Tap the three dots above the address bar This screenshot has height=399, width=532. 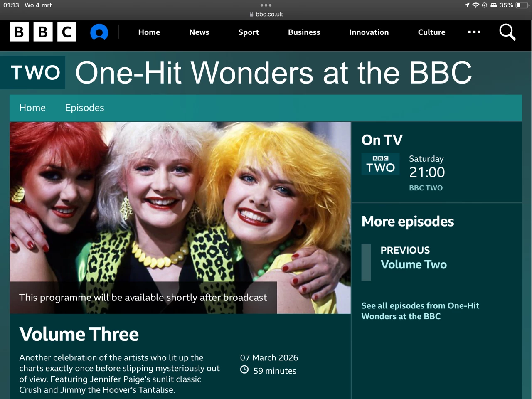point(266,5)
